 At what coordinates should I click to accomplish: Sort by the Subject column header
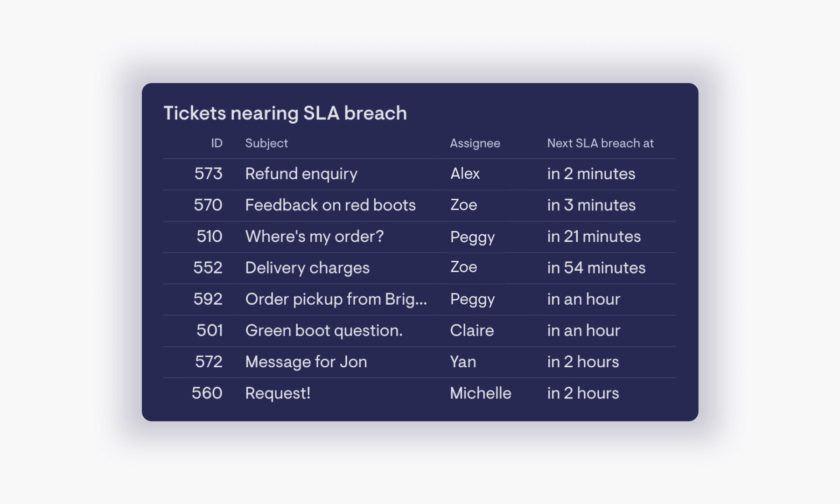click(266, 143)
